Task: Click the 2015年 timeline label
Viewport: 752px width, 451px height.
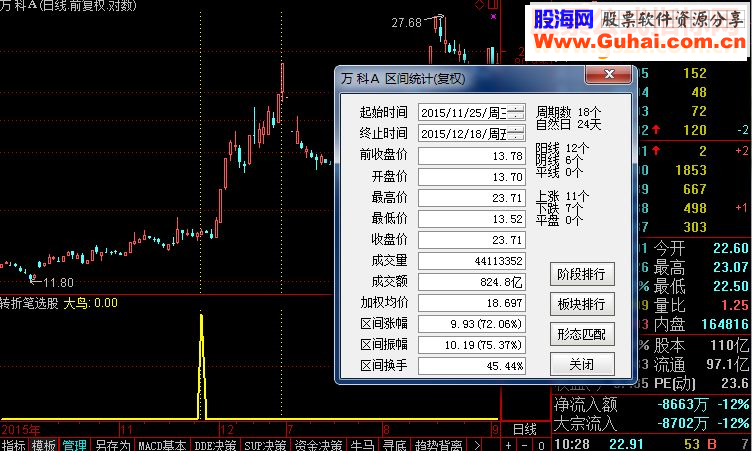Action: tap(20, 429)
